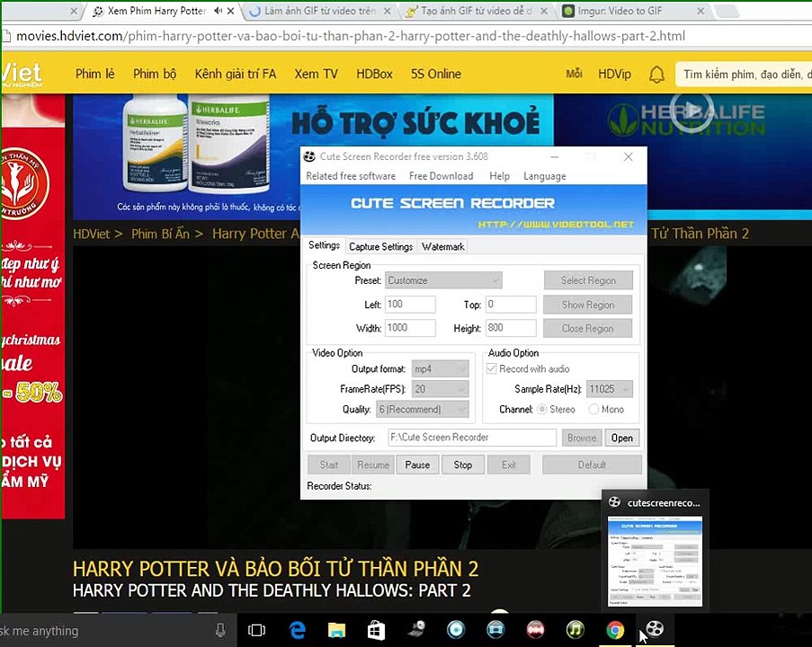Click the Top value field
Image resolution: width=812 pixels, height=647 pixels.
(x=511, y=305)
